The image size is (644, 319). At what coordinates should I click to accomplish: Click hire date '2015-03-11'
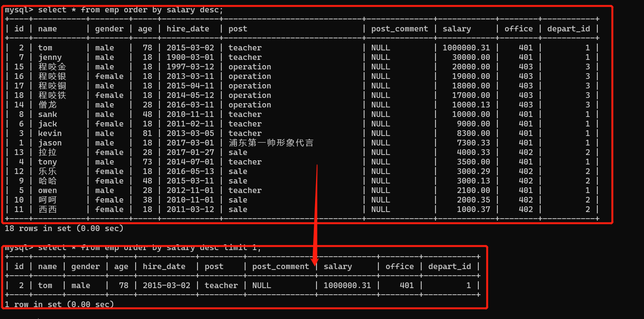[x=190, y=181]
